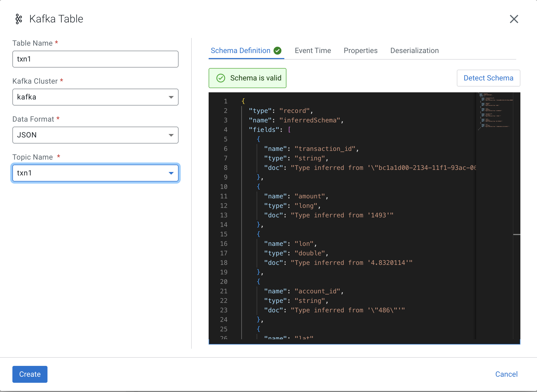Switch to the Event Time tab
Screen dimensions: 537x392
click(313, 50)
